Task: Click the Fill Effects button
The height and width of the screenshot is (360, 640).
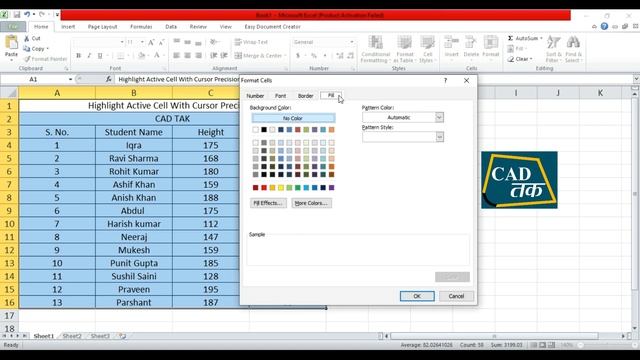Action: coord(268,203)
